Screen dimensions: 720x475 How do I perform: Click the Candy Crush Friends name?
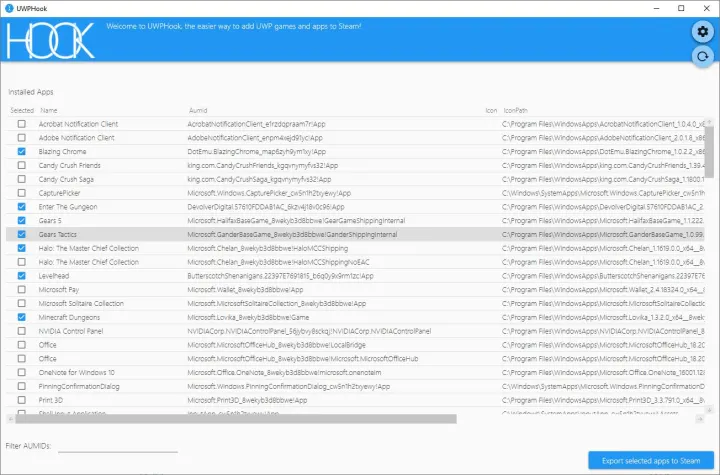69,165
